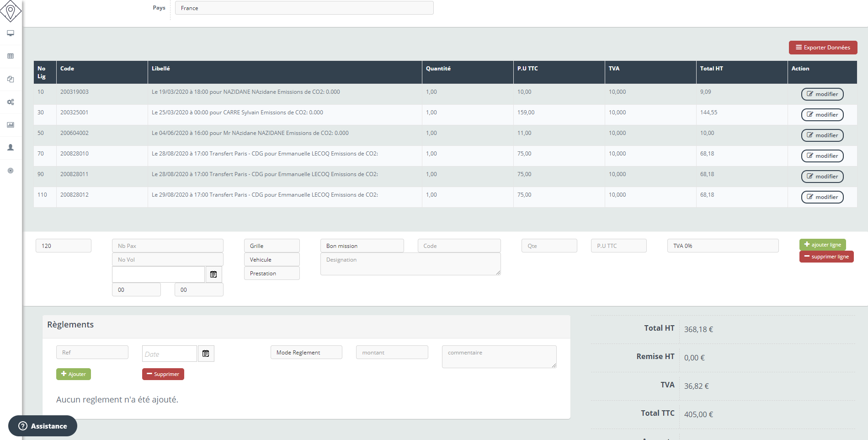This screenshot has width=868, height=440.
Task: Click Supprimer in the Règlements section
Action: pos(163,374)
